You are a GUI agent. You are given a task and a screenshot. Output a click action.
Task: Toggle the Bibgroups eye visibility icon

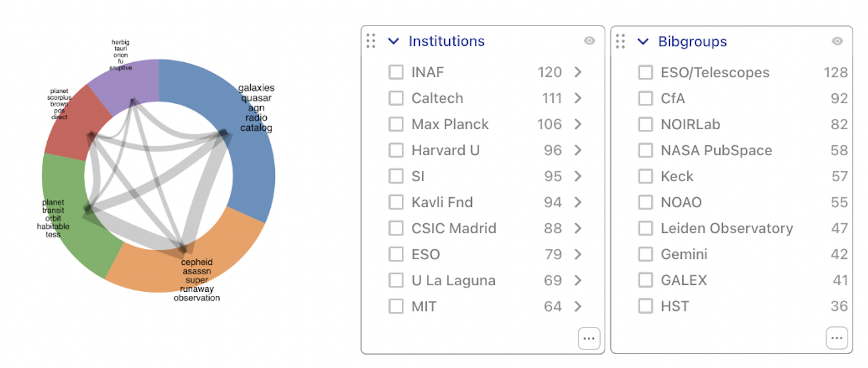pyautogui.click(x=837, y=41)
